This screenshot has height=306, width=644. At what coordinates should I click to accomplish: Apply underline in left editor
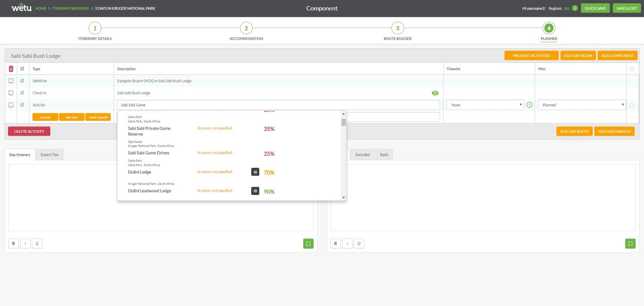point(37,243)
